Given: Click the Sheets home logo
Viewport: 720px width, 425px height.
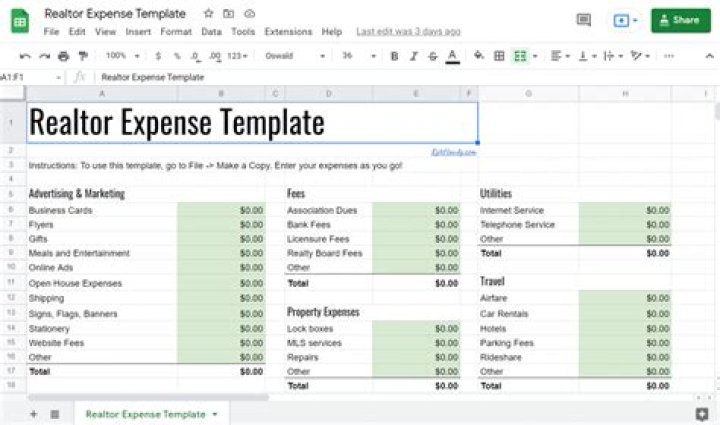Looking at the screenshot, I should pyautogui.click(x=20, y=21).
